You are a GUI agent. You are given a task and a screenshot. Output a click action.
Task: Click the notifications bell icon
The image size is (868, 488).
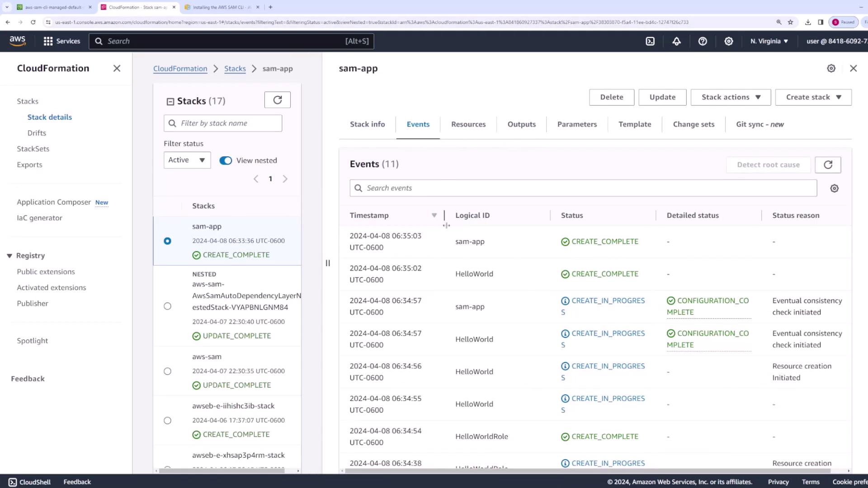(676, 41)
